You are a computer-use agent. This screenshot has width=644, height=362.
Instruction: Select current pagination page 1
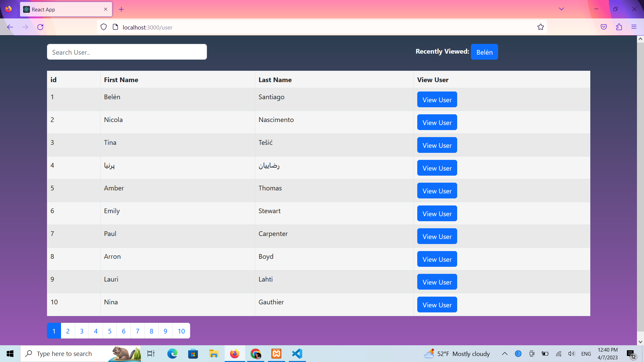(54, 331)
